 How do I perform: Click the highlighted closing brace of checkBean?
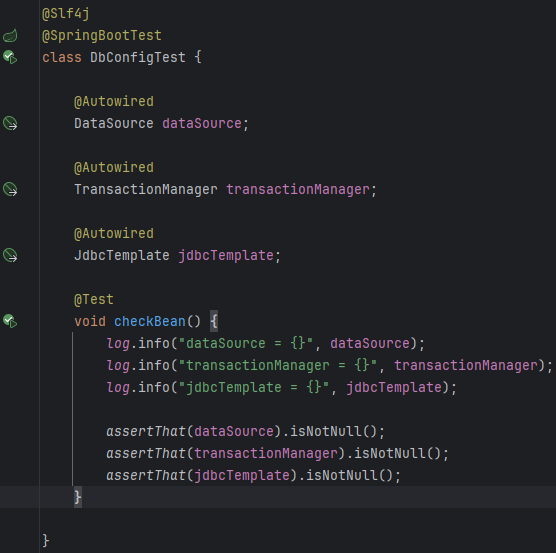[78, 497]
